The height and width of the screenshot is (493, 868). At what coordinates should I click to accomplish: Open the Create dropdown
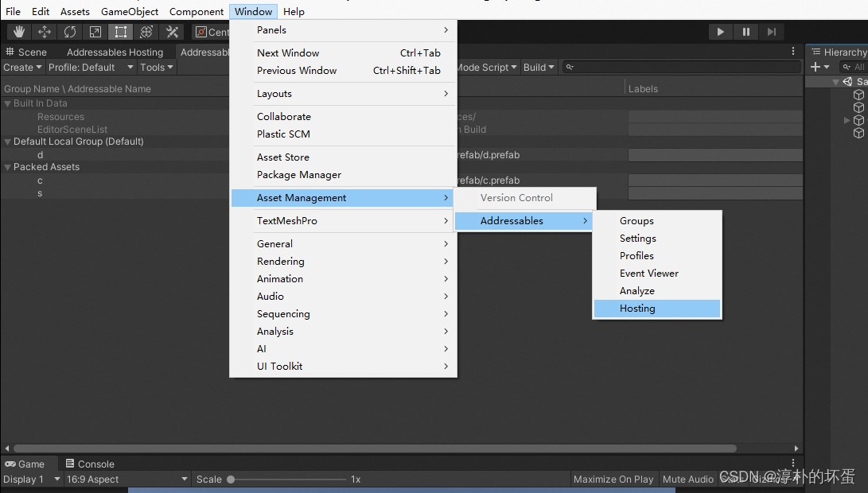click(22, 67)
